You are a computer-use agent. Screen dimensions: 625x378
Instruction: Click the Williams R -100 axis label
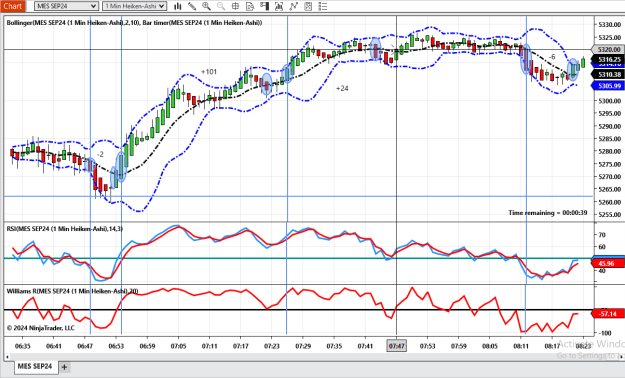[x=604, y=333]
